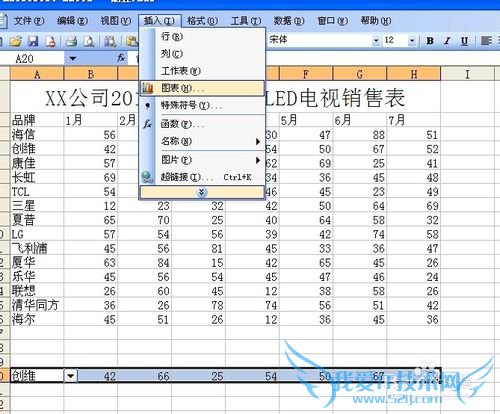
Task: Open the 视图 menu
Action: 116,21
